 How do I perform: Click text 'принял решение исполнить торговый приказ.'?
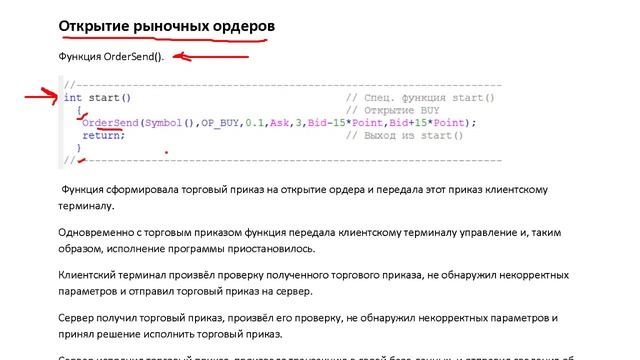(170, 334)
